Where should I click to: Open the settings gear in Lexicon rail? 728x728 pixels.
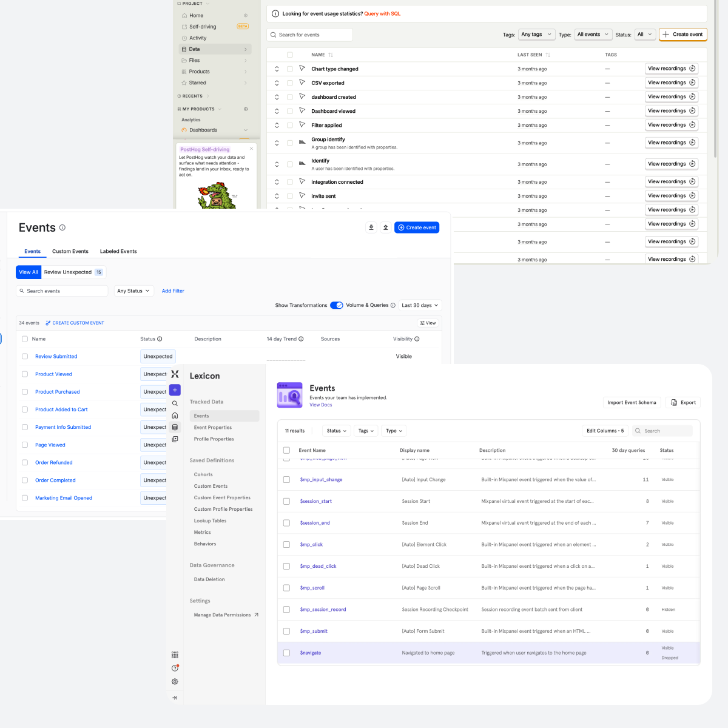click(175, 681)
